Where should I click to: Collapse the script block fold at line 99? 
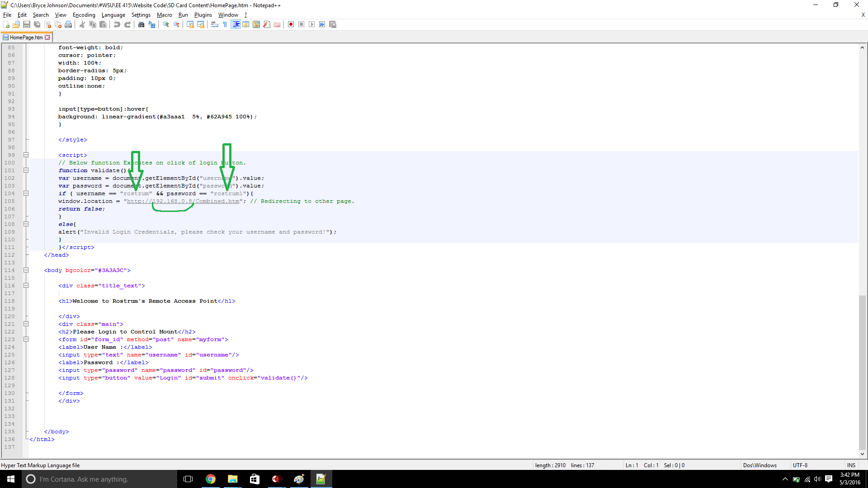[x=26, y=155]
